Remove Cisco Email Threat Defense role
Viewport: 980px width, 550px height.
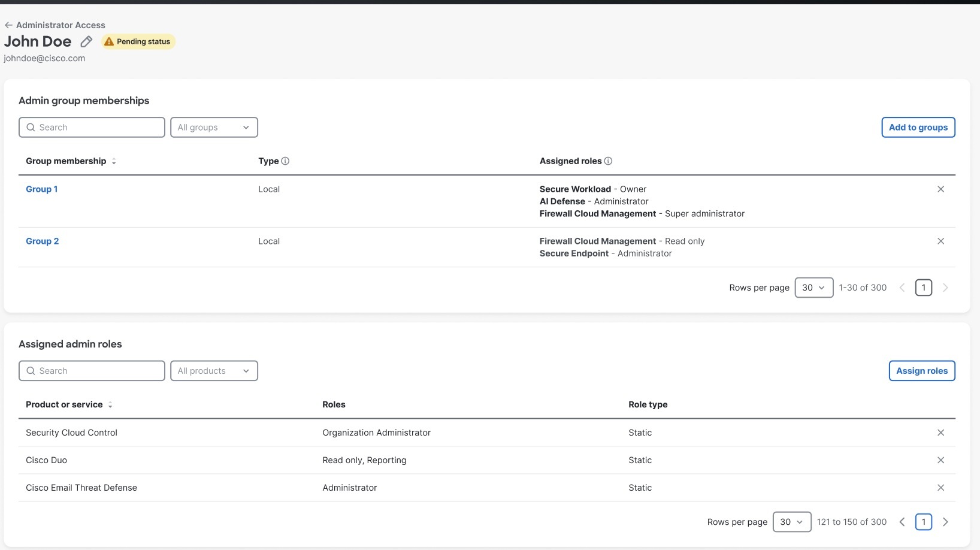[x=940, y=488]
